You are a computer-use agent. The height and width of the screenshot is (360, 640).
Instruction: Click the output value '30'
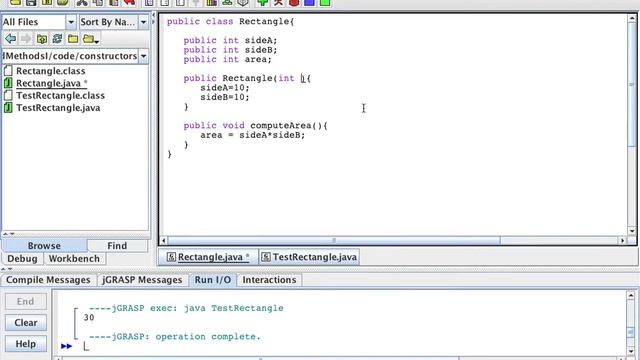pyautogui.click(x=89, y=318)
